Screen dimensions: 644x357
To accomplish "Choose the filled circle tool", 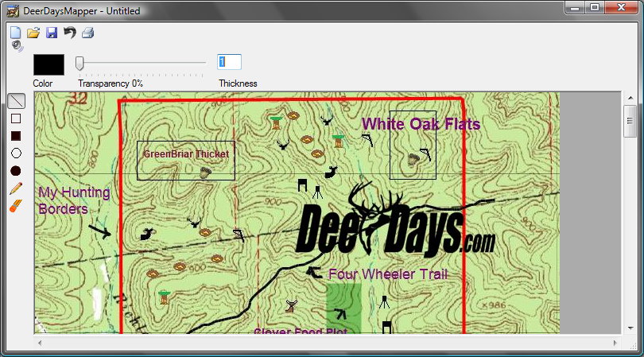I will 16,171.
